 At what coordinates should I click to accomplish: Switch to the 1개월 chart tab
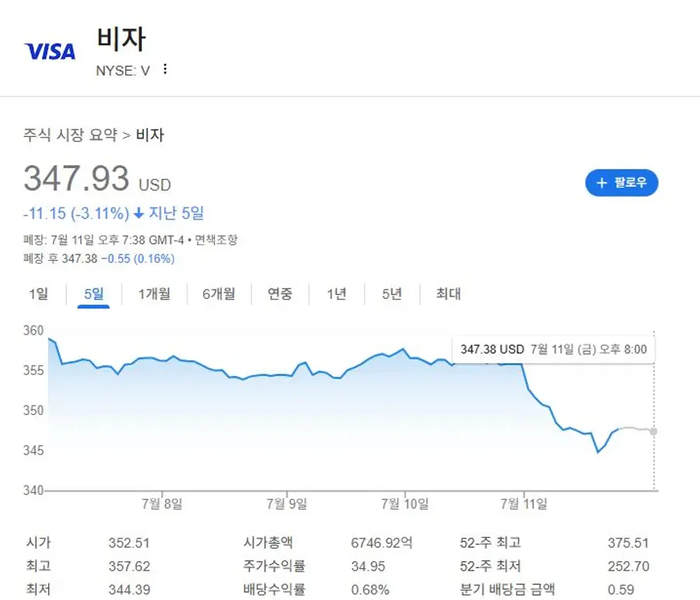pyautogui.click(x=154, y=294)
